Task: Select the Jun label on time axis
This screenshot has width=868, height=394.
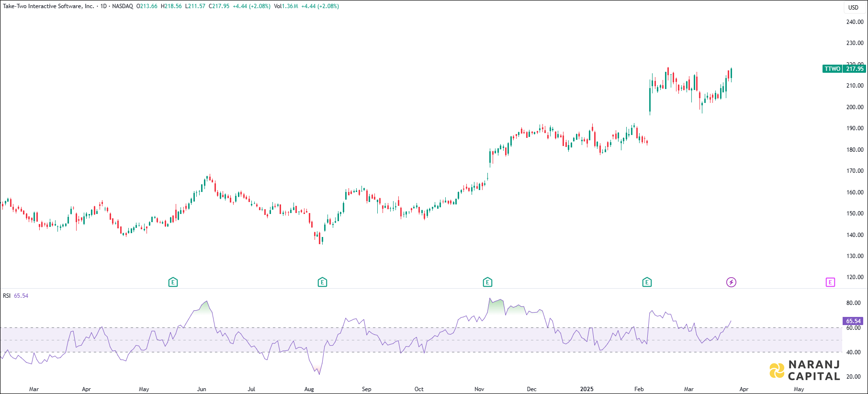Action: (x=202, y=389)
